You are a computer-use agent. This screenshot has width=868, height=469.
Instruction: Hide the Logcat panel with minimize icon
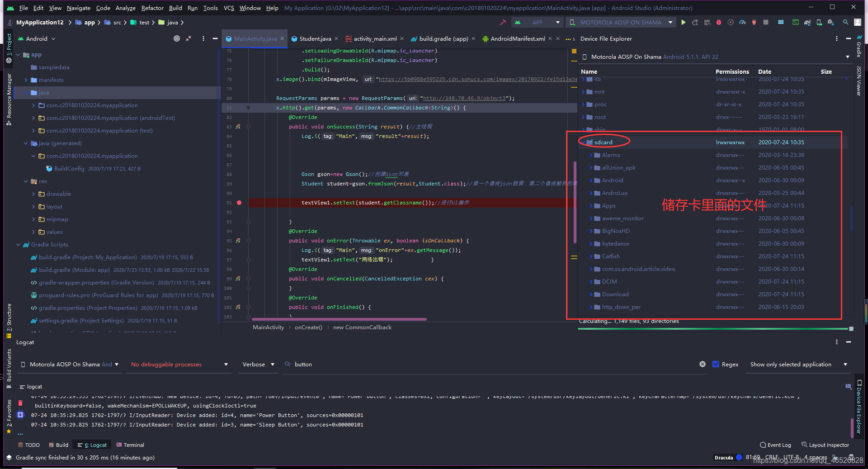(849, 342)
